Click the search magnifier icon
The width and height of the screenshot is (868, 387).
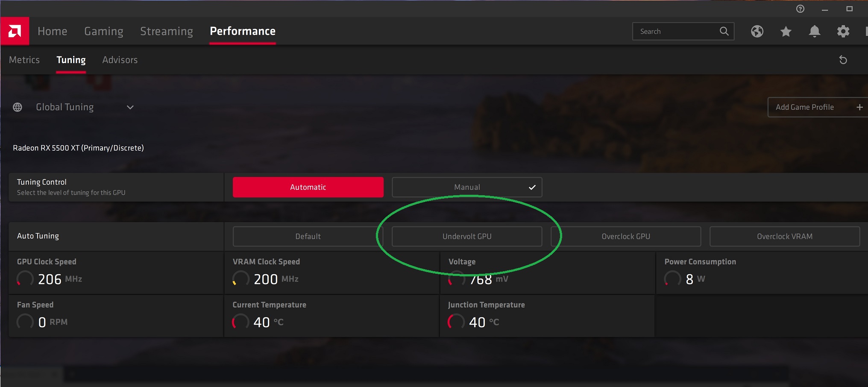(x=724, y=31)
